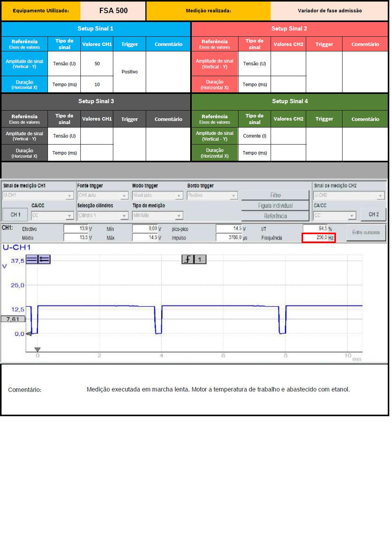Click the 7,61 trigger level marker
392x553 pixels.
(13, 319)
